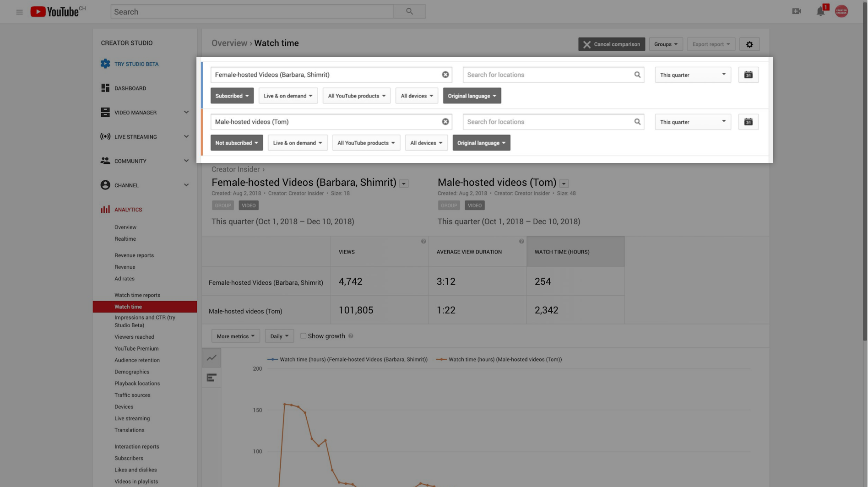Open analytics settings gear

click(x=749, y=44)
